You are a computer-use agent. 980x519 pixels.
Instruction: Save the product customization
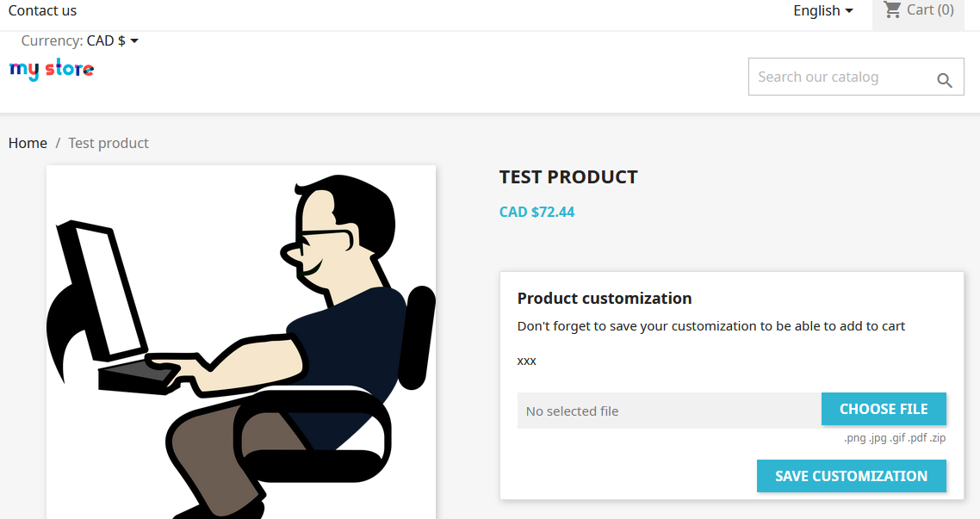pos(851,476)
